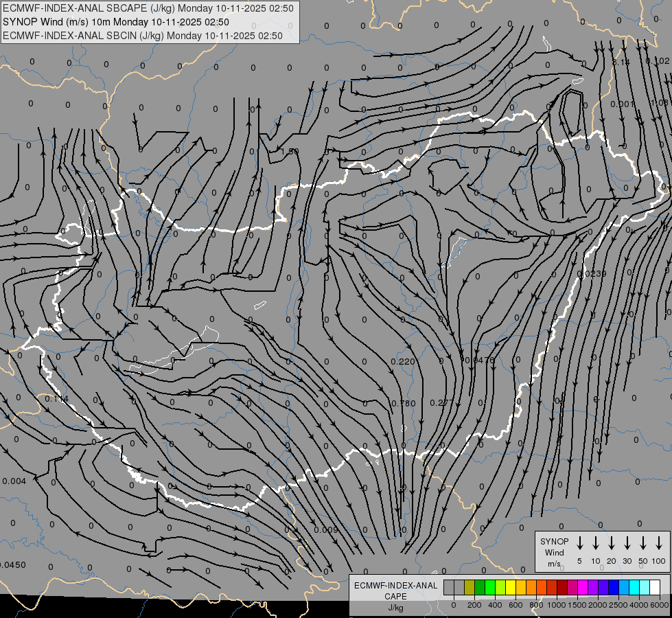Image resolution: width=672 pixels, height=618 pixels.
Task: Click the 0.009 value on the map
Action: 326,529
